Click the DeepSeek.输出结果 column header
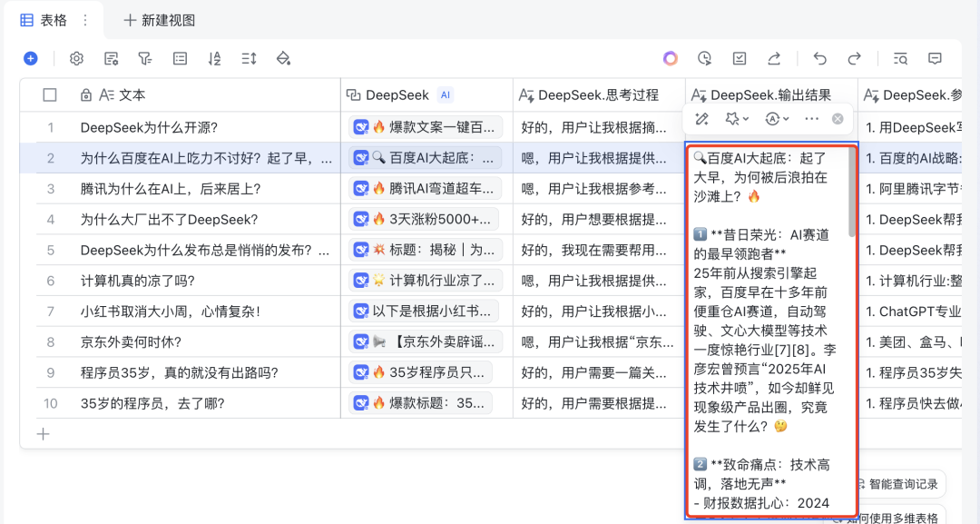This screenshot has width=980, height=524. [772, 95]
